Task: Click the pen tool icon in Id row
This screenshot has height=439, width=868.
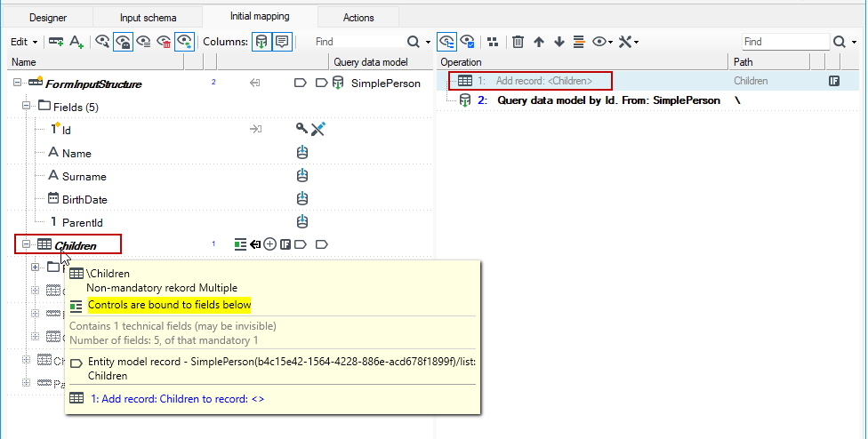Action: tap(317, 129)
